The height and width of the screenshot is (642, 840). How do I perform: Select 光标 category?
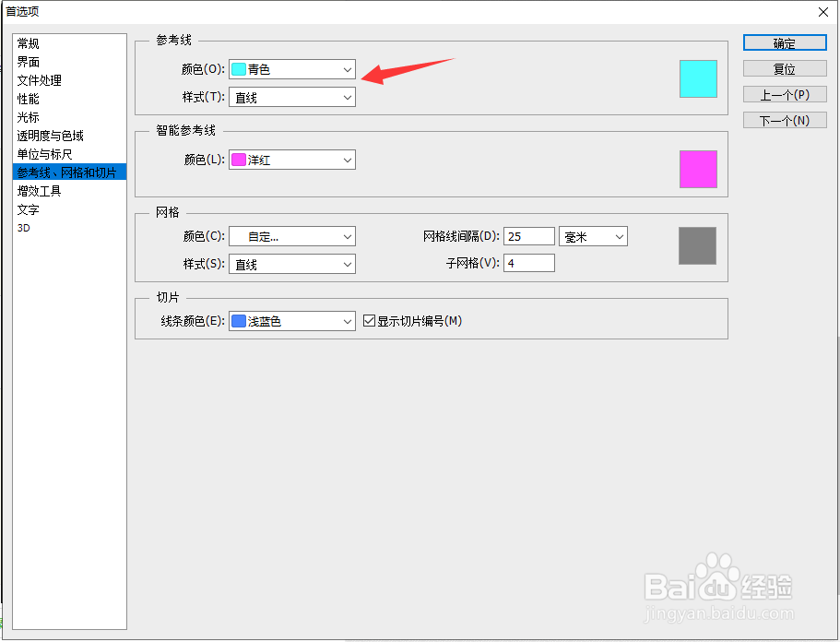(x=28, y=117)
